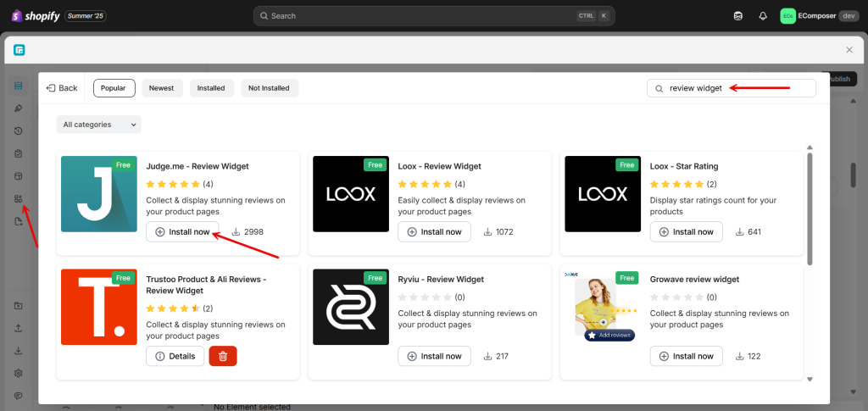Open the layers icon in left sidebar
Viewport: 868px width, 411px height.
(x=19, y=86)
